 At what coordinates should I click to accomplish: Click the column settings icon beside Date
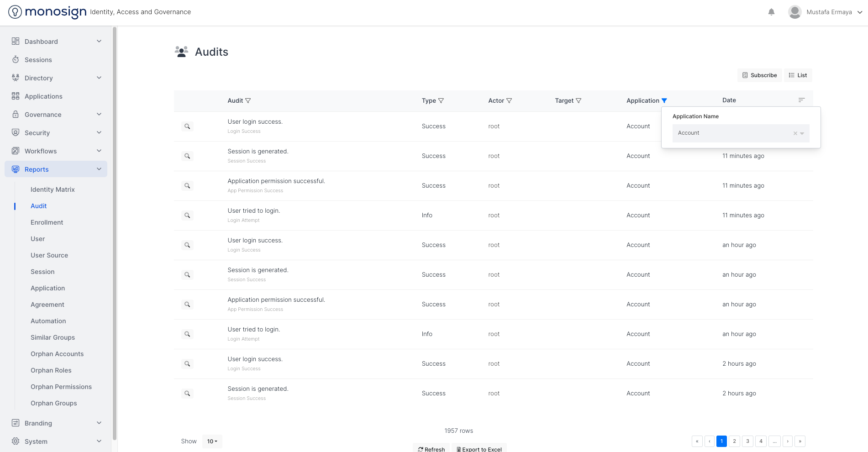pos(801,100)
